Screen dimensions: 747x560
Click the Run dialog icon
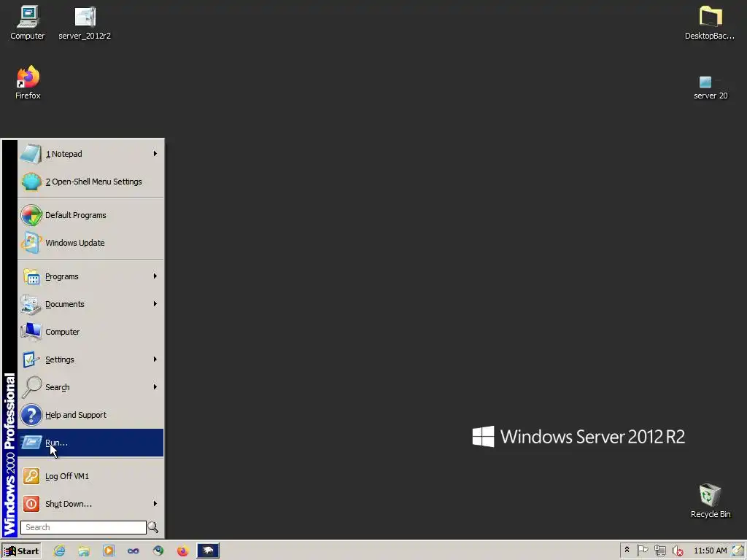tap(31, 443)
